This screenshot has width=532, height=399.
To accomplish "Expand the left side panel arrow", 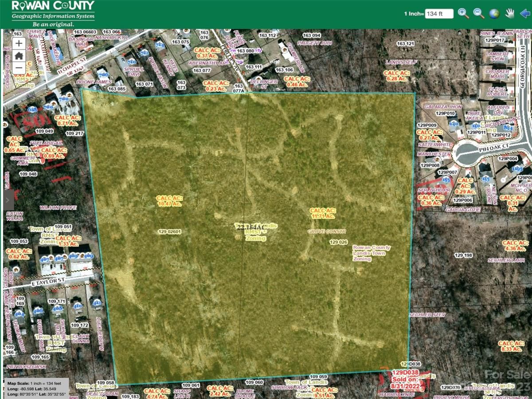I will (x=8, y=200).
